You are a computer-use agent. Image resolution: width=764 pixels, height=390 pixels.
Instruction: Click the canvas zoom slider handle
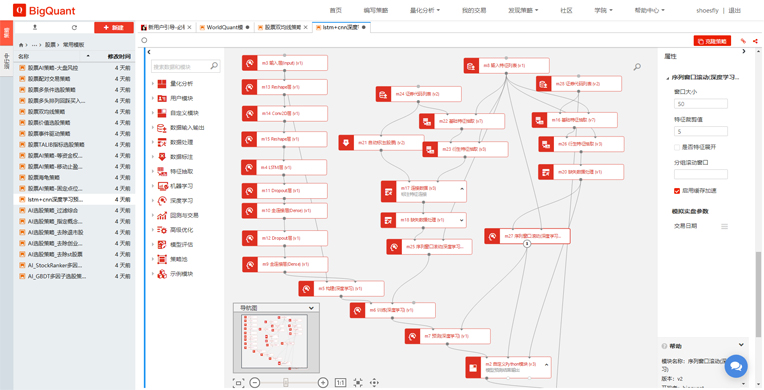[x=286, y=383]
